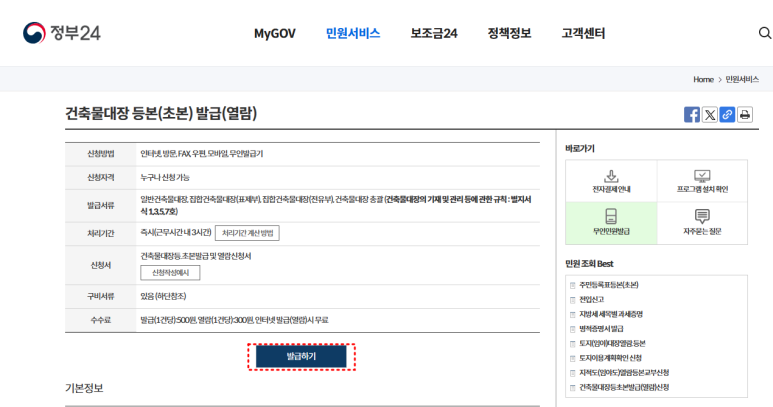
Task: Click text 즉시(근무시간 내 3시간)
Action: tap(176, 232)
